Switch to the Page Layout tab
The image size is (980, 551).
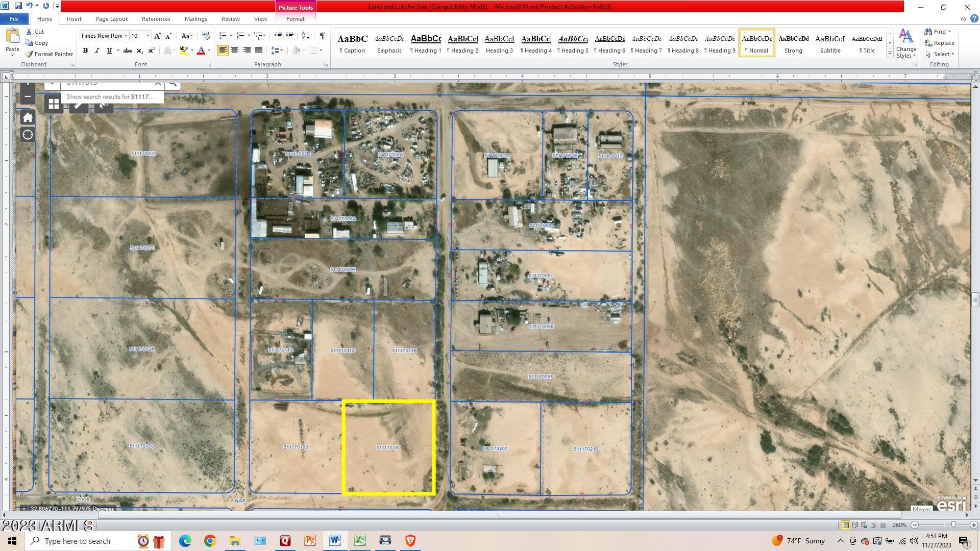[x=111, y=19]
